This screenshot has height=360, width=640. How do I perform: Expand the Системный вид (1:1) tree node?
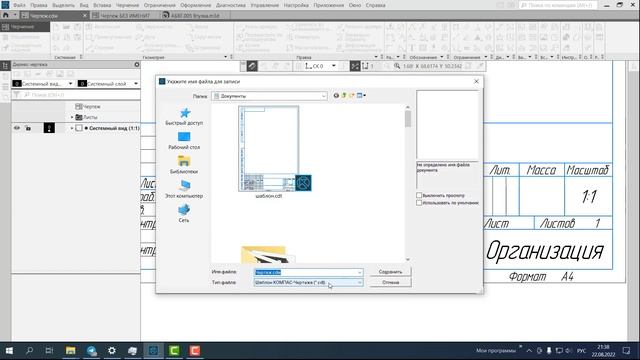(72, 128)
